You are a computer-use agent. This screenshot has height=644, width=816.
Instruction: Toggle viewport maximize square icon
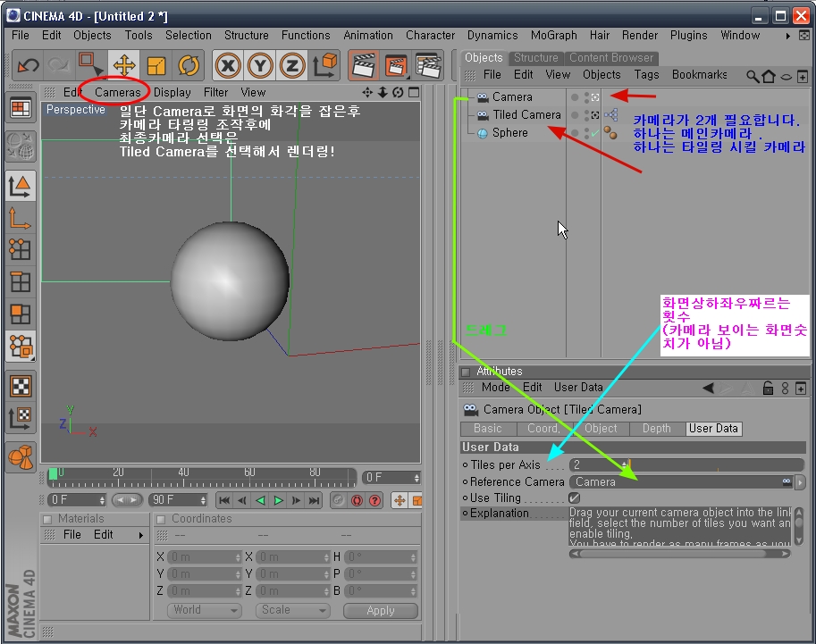click(414, 93)
